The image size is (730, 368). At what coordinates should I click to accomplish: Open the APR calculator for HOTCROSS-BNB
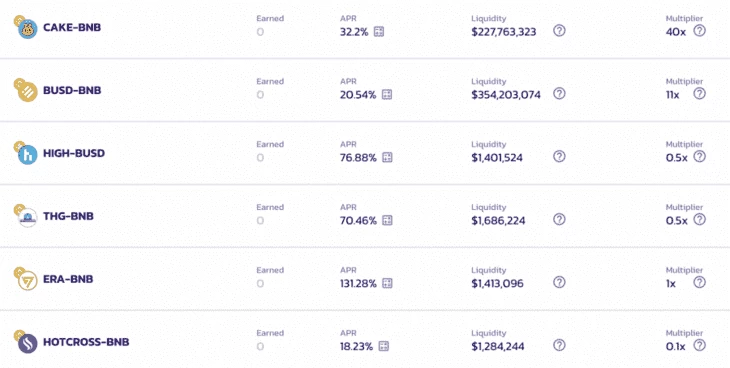tap(384, 346)
